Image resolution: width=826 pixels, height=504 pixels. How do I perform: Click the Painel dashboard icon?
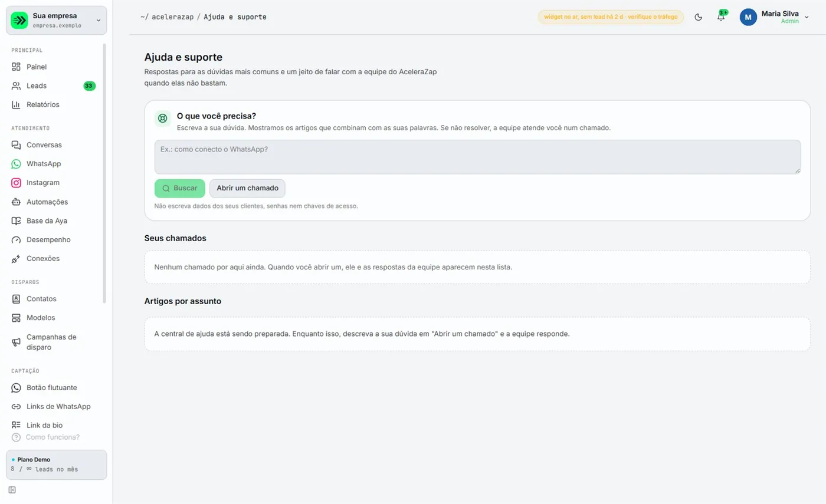(x=16, y=67)
